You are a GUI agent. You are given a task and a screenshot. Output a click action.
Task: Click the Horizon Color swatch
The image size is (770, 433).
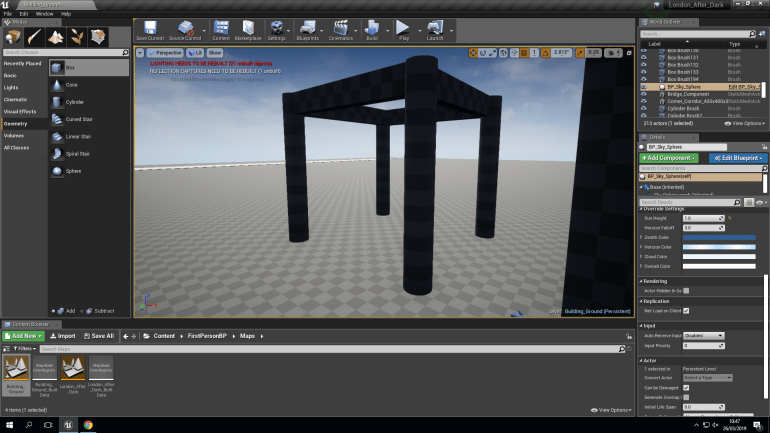(x=719, y=247)
